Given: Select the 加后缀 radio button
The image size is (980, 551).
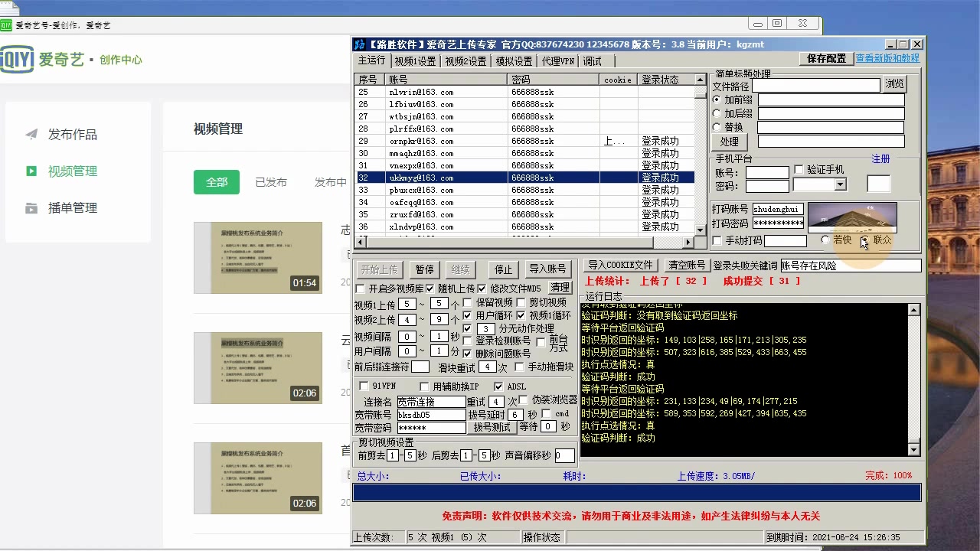Looking at the screenshot, I should (x=717, y=113).
